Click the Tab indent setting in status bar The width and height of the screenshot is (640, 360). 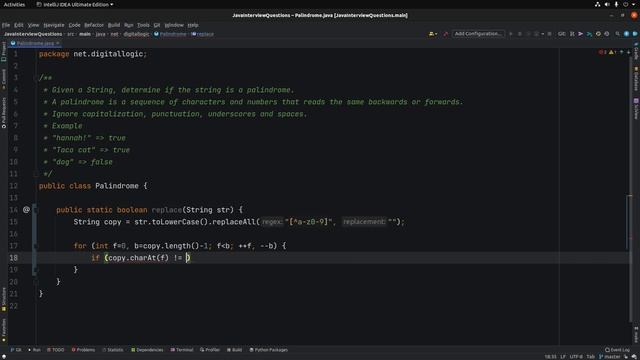pos(591,357)
